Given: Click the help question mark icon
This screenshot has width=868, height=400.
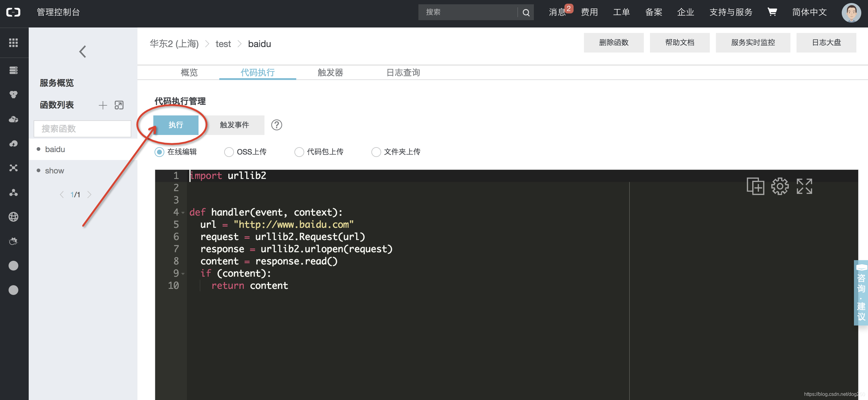Looking at the screenshot, I should 277,125.
